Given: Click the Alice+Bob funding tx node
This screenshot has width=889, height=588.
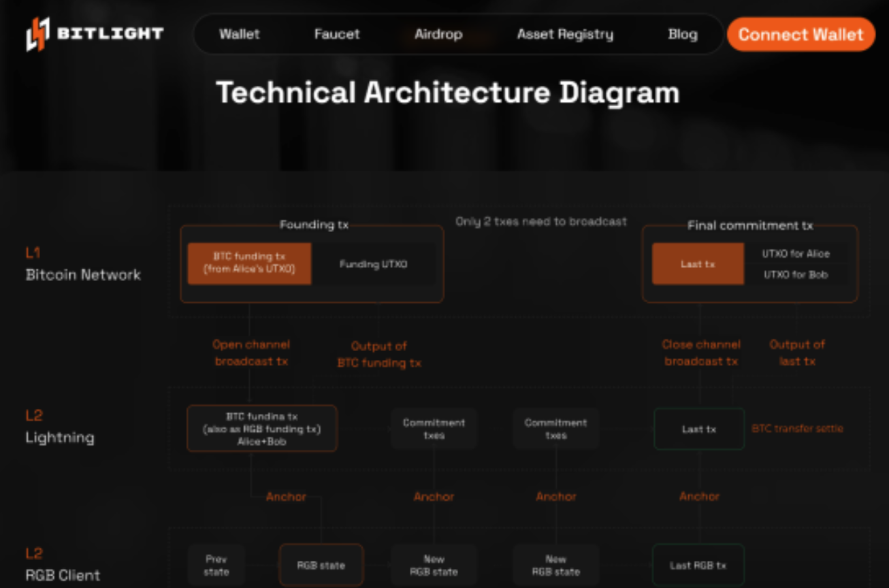Looking at the screenshot, I should [262, 429].
